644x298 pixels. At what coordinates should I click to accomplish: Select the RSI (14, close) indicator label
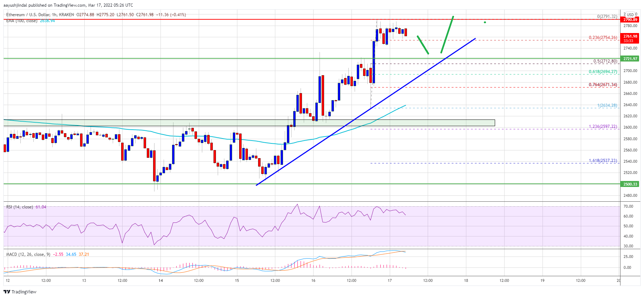[20, 207]
